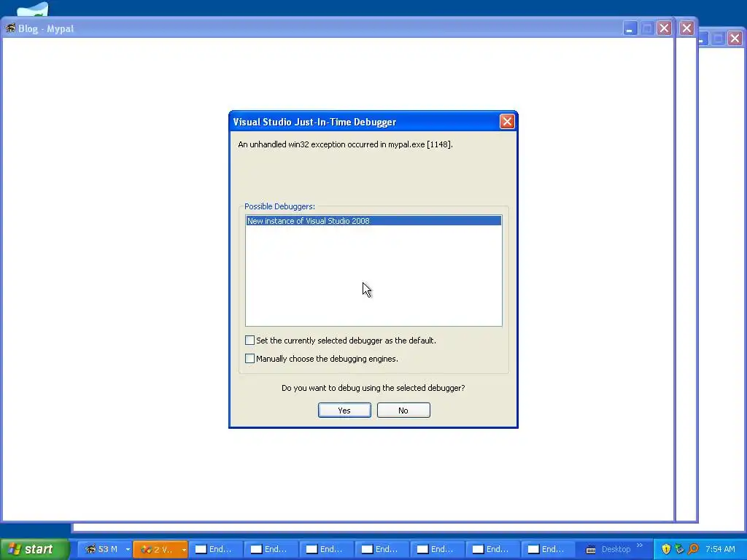The width and height of the screenshot is (747, 560).
Task: Close the Blog - Mypal window
Action: click(x=664, y=28)
